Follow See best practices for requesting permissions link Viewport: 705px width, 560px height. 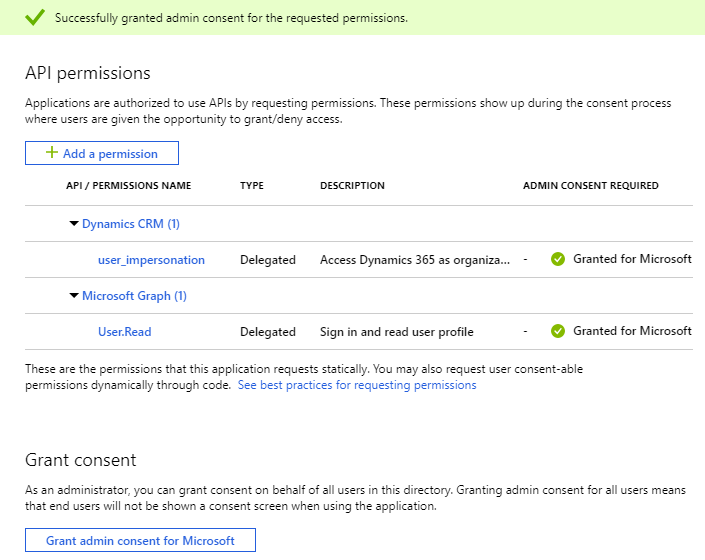tap(357, 385)
